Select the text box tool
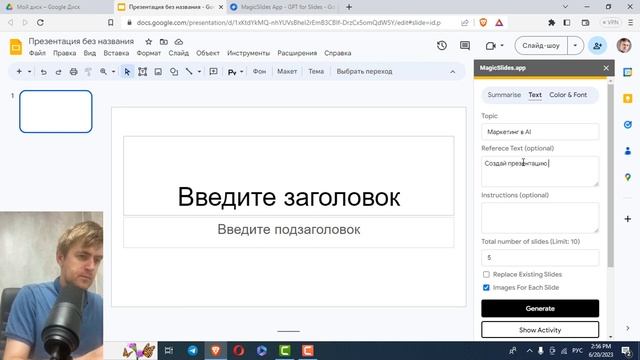The image size is (640, 360). 142,72
